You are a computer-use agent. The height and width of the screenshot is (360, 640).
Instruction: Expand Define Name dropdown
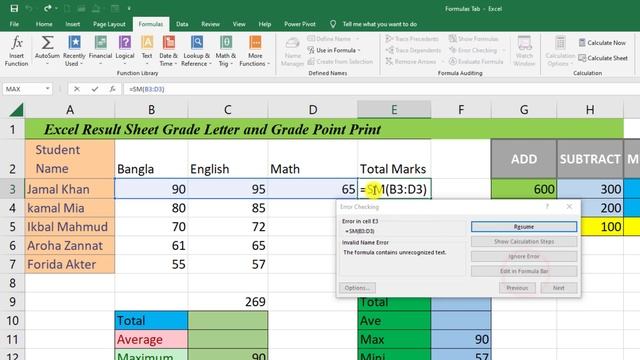click(358, 39)
